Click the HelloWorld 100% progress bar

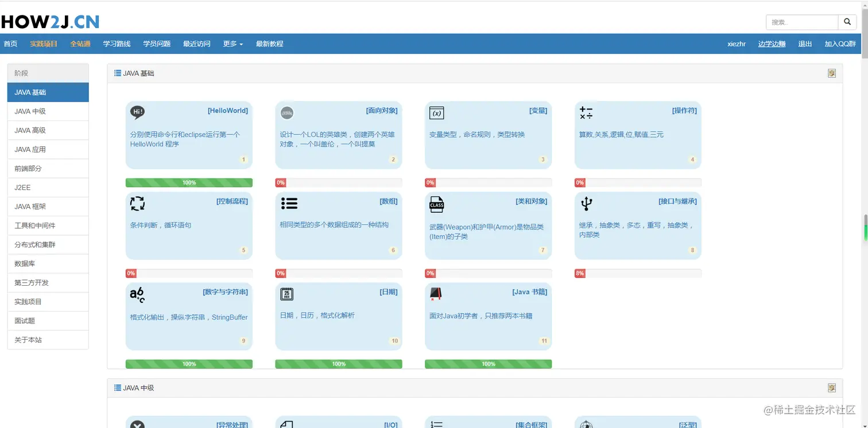point(189,182)
